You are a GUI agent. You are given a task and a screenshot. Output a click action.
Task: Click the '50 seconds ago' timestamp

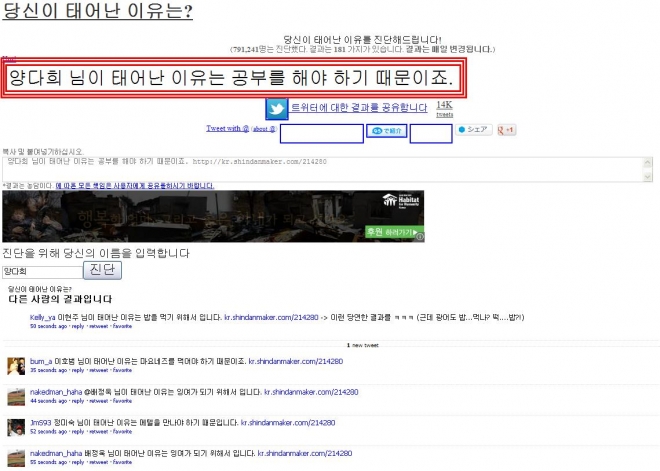[x=48, y=326]
